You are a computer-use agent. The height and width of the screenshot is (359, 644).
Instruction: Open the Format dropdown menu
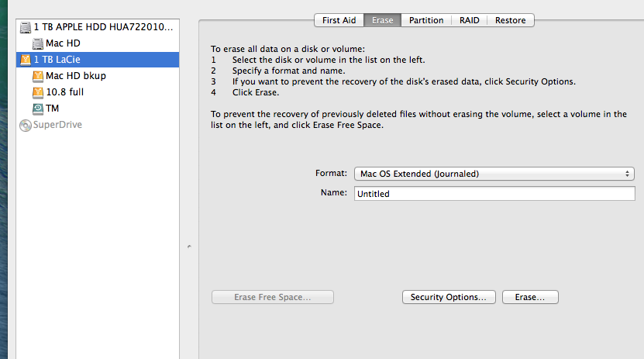click(x=494, y=174)
